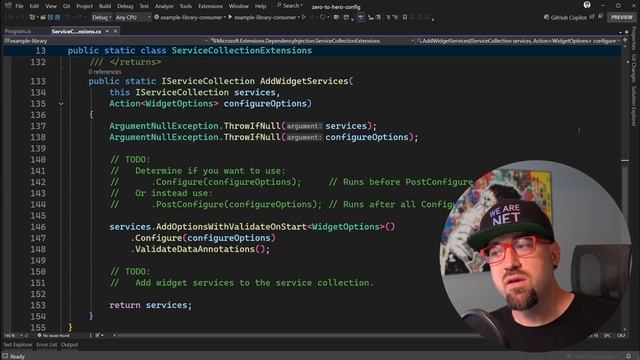This screenshot has height=360, width=640.
Task: Open the Window menu
Action: [239, 6]
